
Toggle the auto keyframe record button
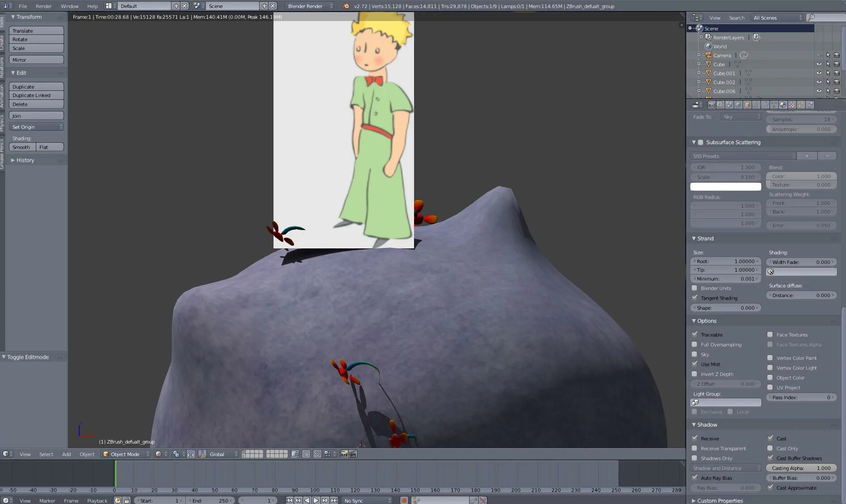(x=404, y=500)
